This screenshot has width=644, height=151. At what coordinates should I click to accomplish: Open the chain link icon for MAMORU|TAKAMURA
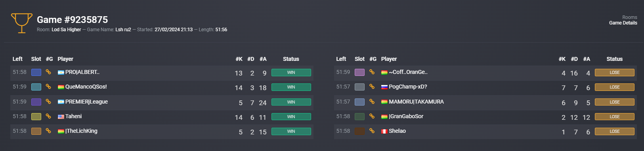click(372, 102)
